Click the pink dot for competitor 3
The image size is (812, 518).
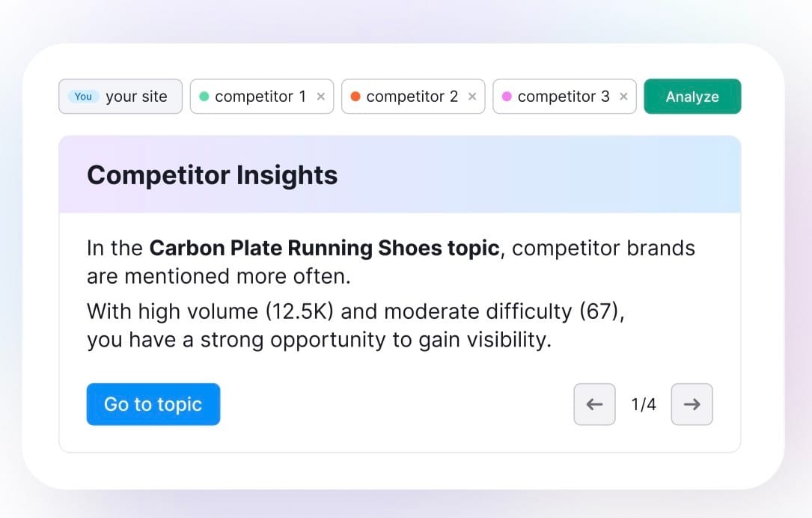(507, 97)
